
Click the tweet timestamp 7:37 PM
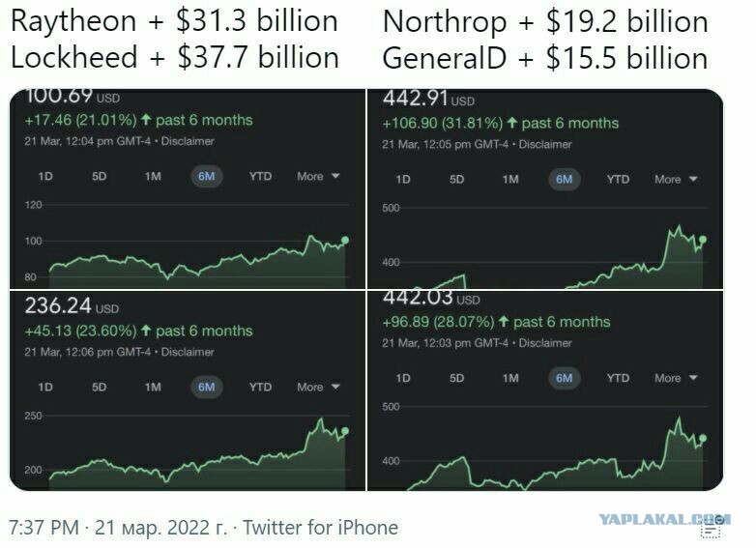pos(44,528)
